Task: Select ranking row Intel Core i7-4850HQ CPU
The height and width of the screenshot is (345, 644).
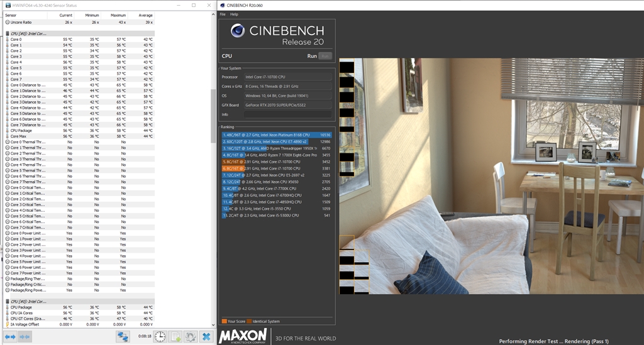Action: click(277, 202)
